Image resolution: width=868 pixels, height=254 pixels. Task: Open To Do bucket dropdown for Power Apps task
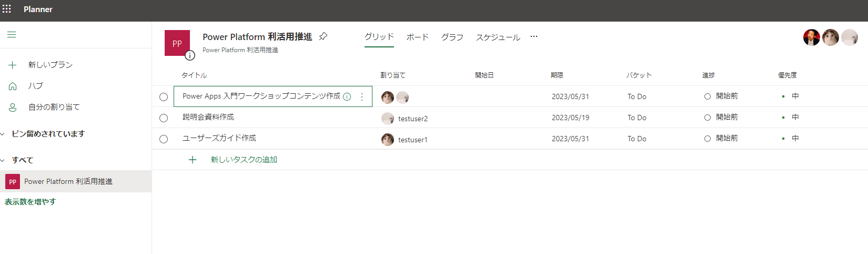[637, 96]
